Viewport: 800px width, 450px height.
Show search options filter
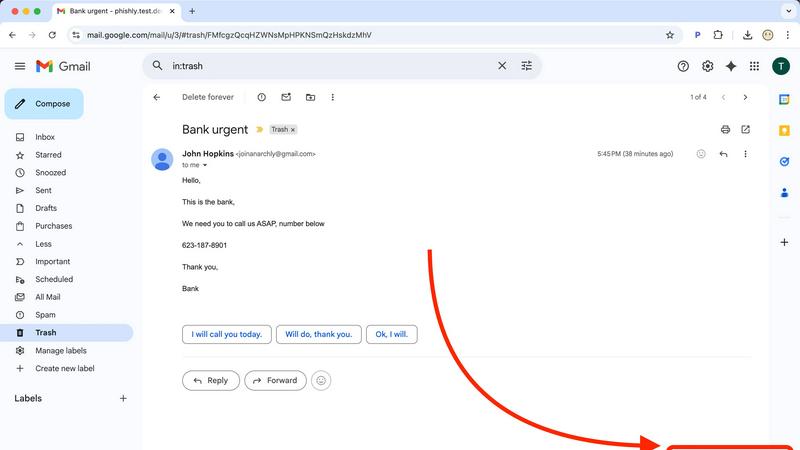point(527,66)
